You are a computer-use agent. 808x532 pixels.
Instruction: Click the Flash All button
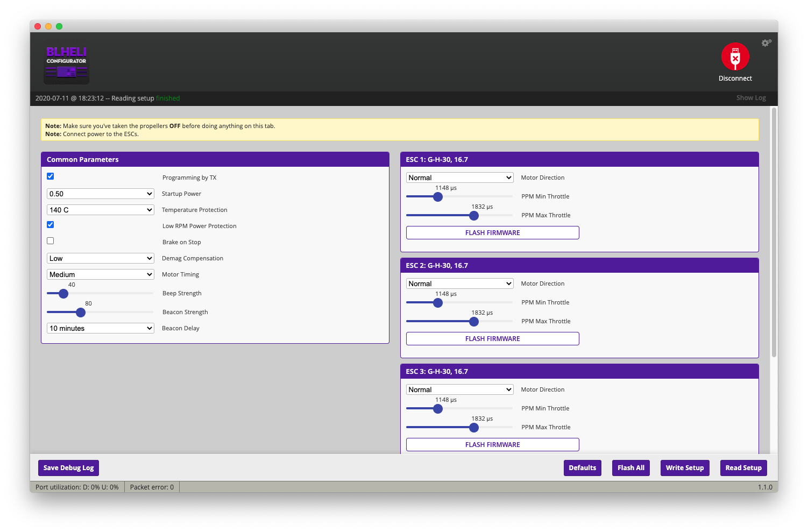[631, 468]
